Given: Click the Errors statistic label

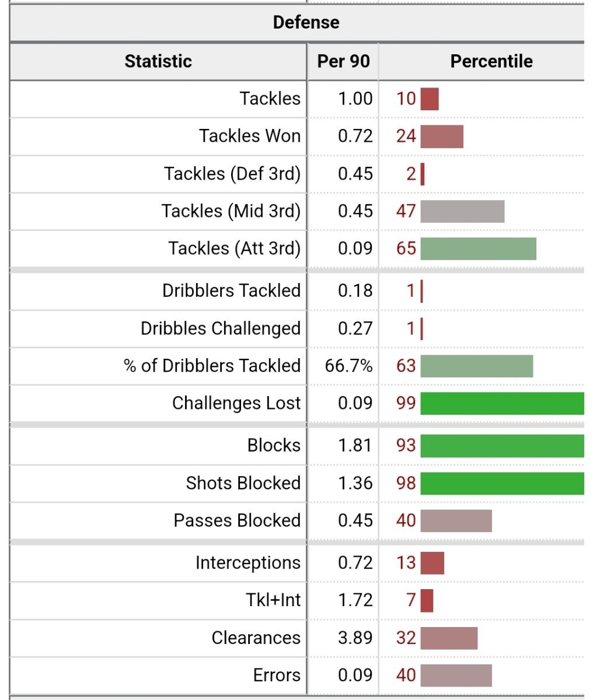Looking at the screenshot, I should pos(277,675).
